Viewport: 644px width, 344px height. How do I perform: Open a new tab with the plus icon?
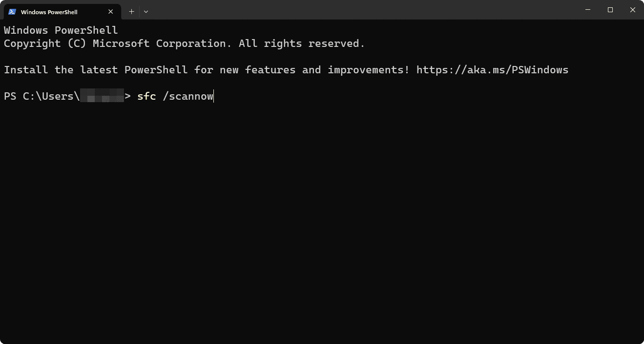tap(131, 12)
